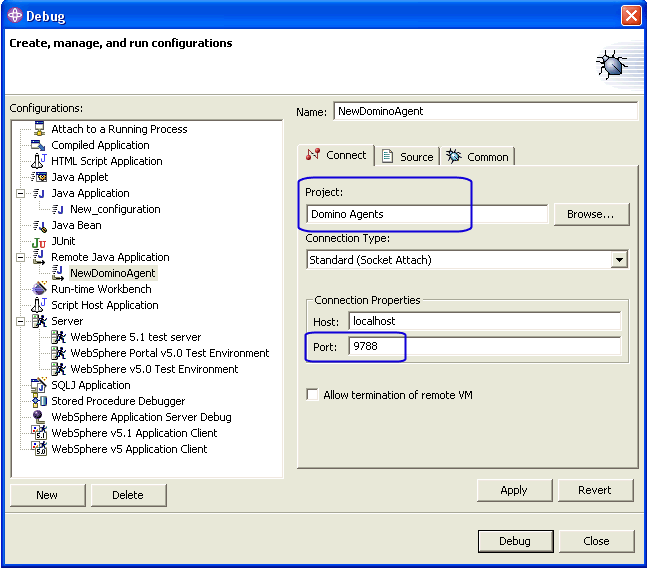647x568 pixels.
Task: Click the WebSphere Portal v5.0 Test Environment icon
Action: coord(59,353)
